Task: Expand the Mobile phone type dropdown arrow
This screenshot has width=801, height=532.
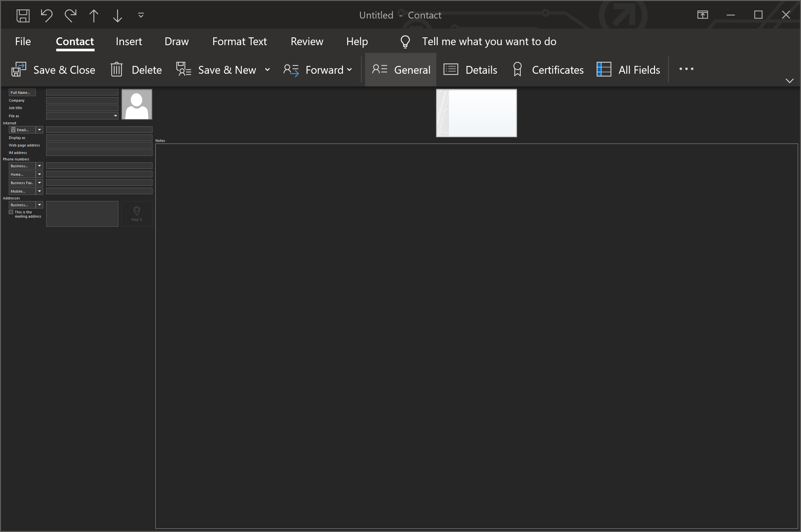Action: [x=39, y=191]
